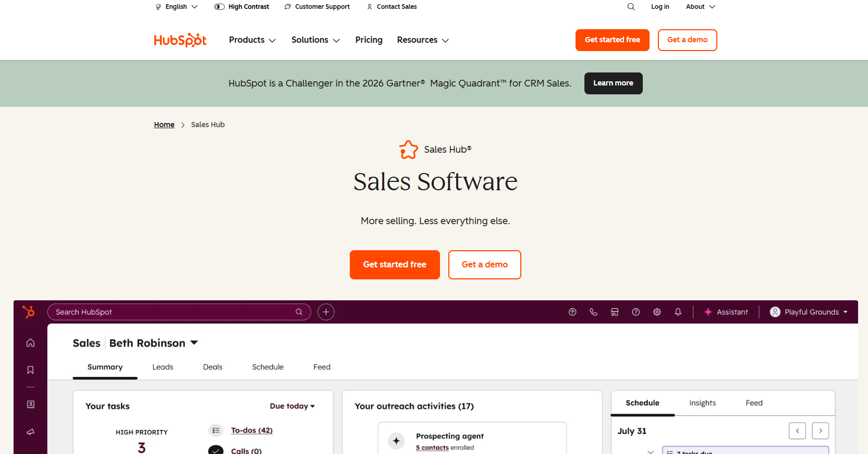Image resolution: width=868 pixels, height=454 pixels.
Task: Expand the About dropdown
Action: [701, 7]
